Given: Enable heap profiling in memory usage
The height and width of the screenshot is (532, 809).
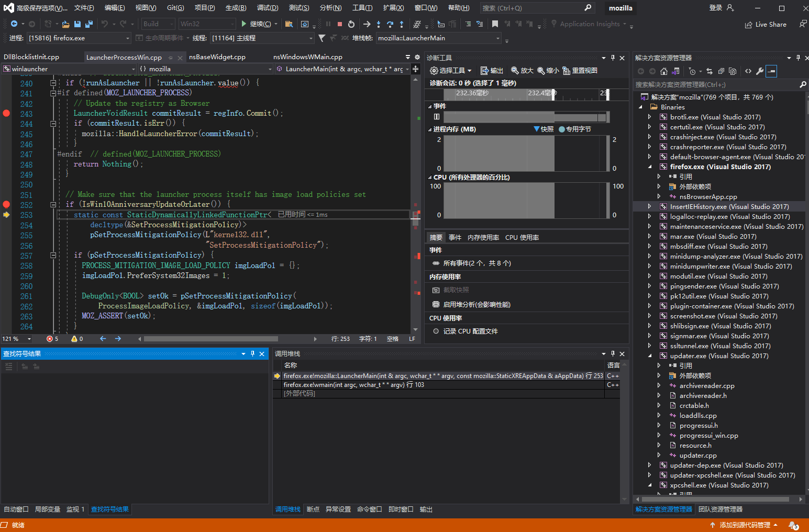Looking at the screenshot, I should 471,305.
